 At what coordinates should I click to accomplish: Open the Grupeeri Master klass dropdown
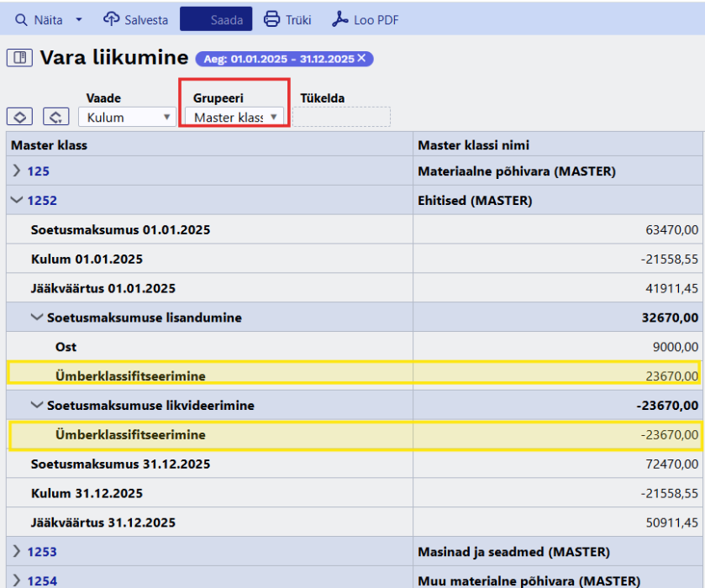click(234, 117)
